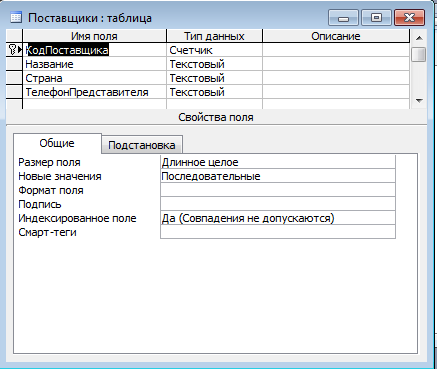Open the Текстовый data type for Название
This screenshot has height=369, width=437.
click(x=214, y=64)
